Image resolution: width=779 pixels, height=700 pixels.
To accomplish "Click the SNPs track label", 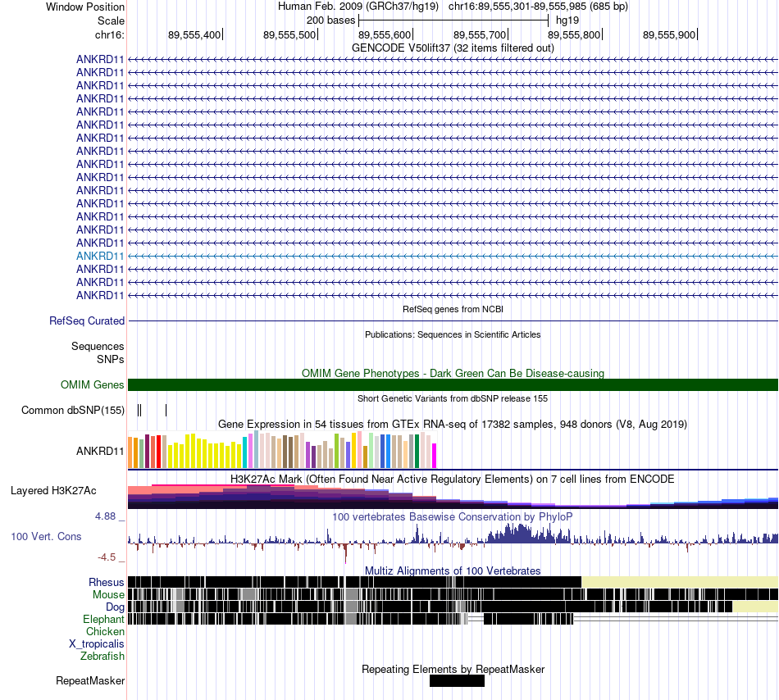I will 111,359.
